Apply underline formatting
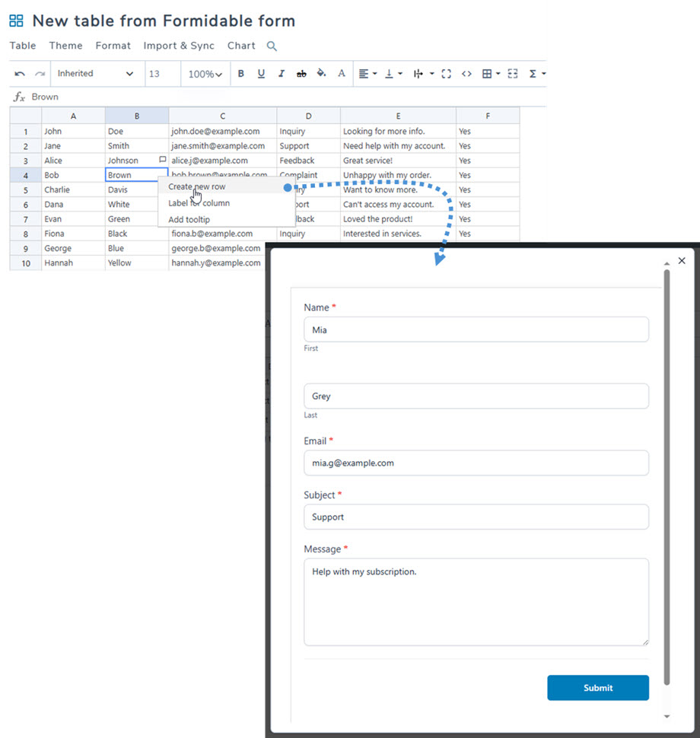The height and width of the screenshot is (738, 700). 261,74
